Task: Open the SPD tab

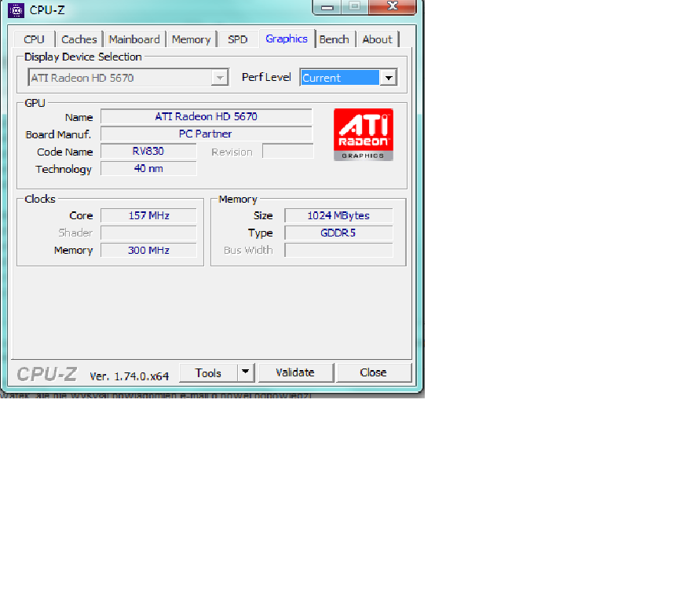Action: [x=237, y=39]
